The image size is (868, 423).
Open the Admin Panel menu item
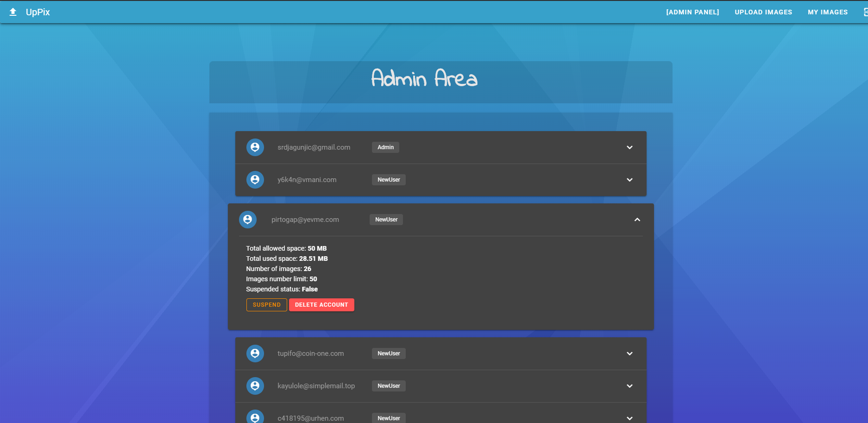pos(692,12)
